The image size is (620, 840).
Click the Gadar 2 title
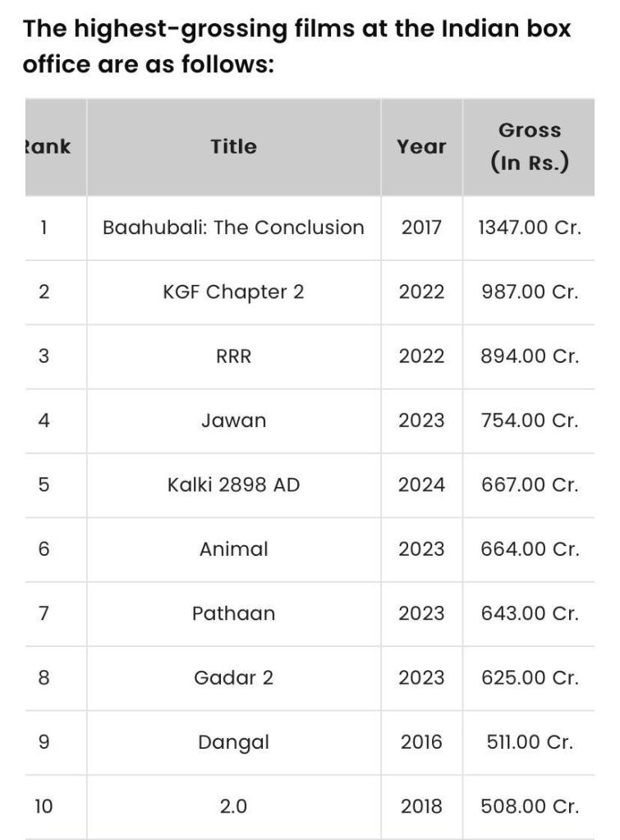point(233,678)
